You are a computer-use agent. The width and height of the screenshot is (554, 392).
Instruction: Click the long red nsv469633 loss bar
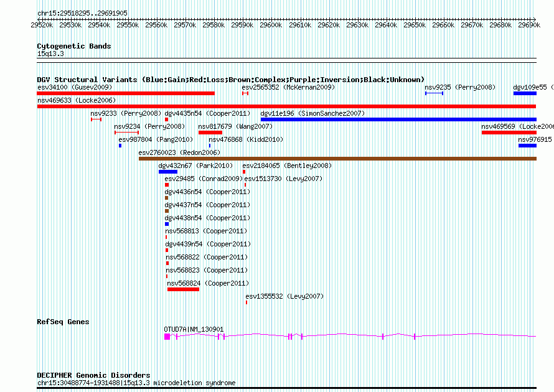(x=286, y=106)
